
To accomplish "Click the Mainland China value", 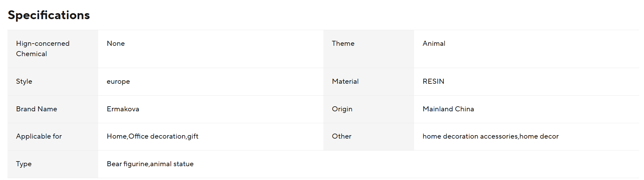I will click(x=448, y=109).
